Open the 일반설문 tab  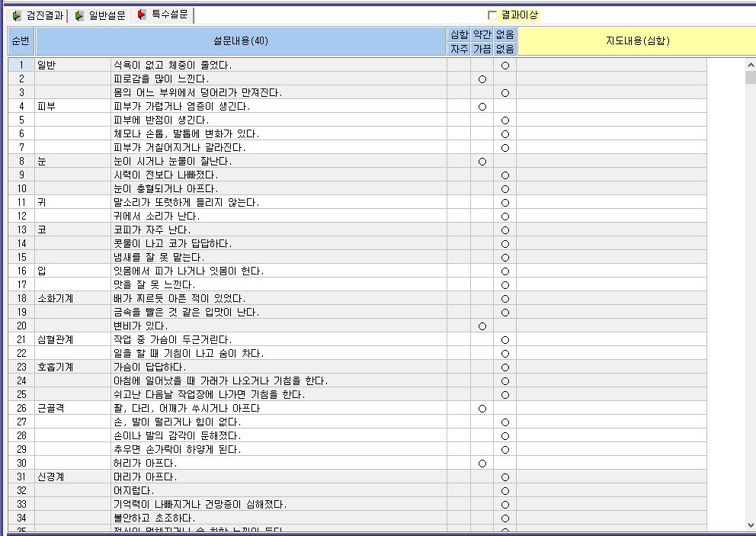click(x=100, y=16)
